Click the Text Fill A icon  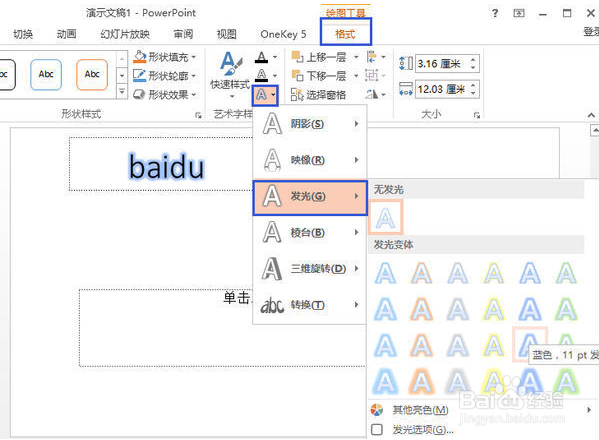click(x=261, y=57)
